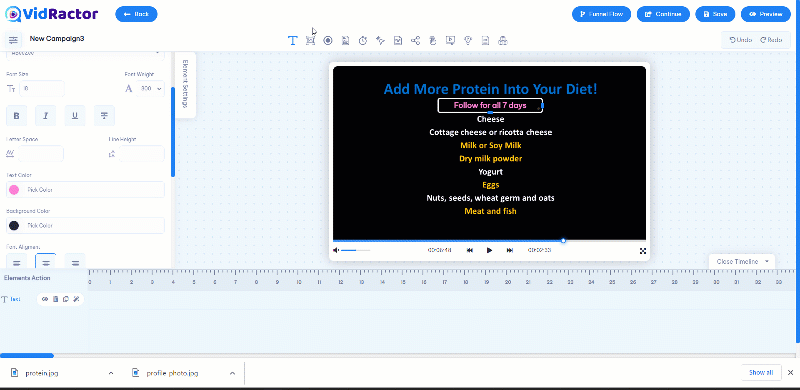Open the Font Weight dropdown
This screenshot has width=800, height=390.
[x=151, y=88]
